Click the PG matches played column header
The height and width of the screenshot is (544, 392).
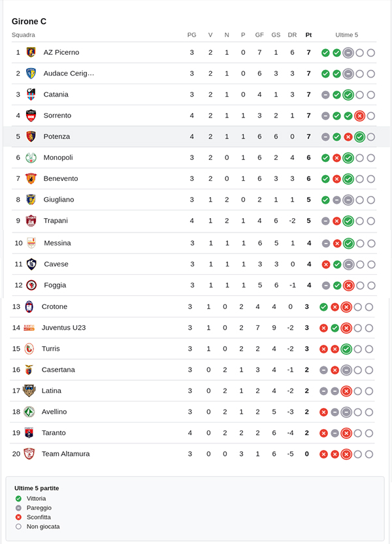pyautogui.click(x=191, y=35)
